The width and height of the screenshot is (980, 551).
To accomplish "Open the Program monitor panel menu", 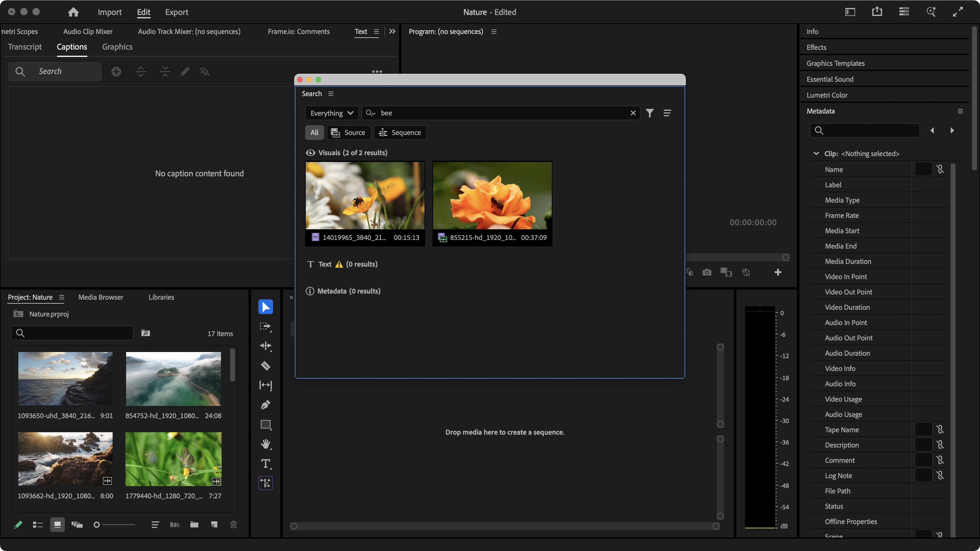I will coord(494,32).
